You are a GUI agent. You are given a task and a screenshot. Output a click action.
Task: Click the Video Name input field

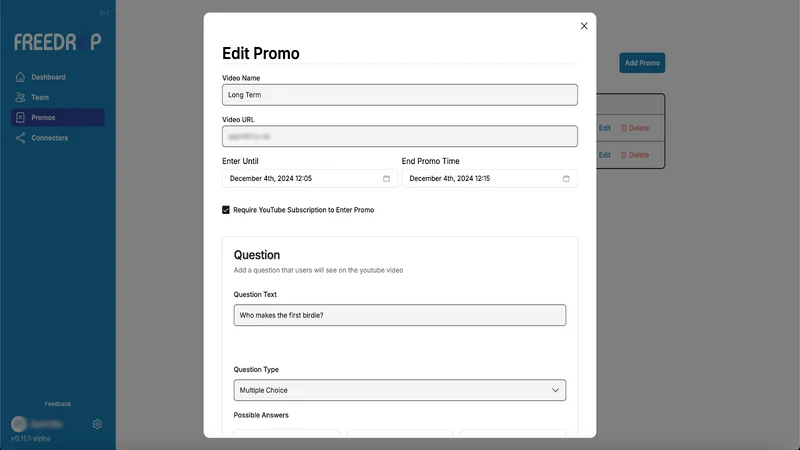click(x=399, y=95)
